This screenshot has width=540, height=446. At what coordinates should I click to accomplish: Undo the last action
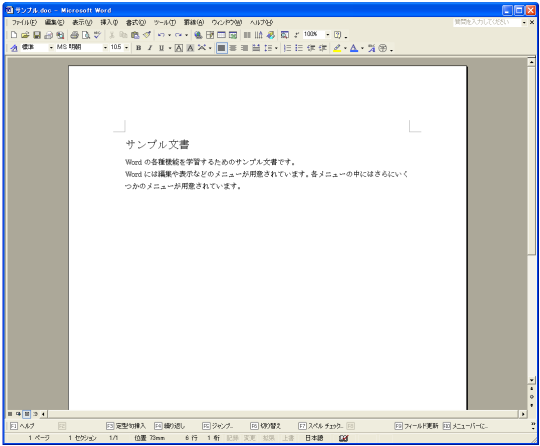[161, 35]
